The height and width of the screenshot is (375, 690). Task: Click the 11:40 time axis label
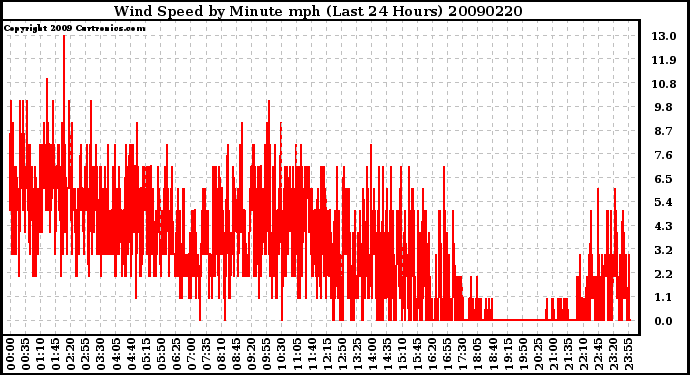coord(312,354)
